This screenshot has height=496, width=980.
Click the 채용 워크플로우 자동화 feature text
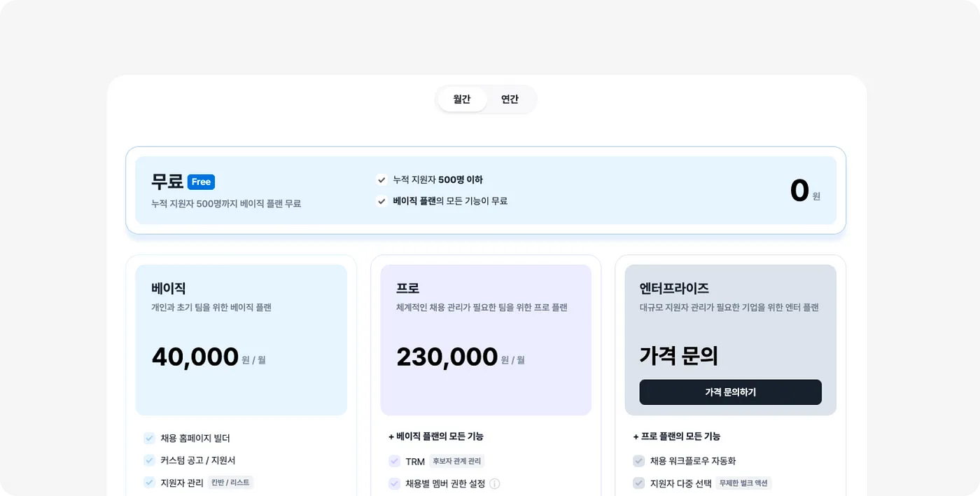coord(693,461)
